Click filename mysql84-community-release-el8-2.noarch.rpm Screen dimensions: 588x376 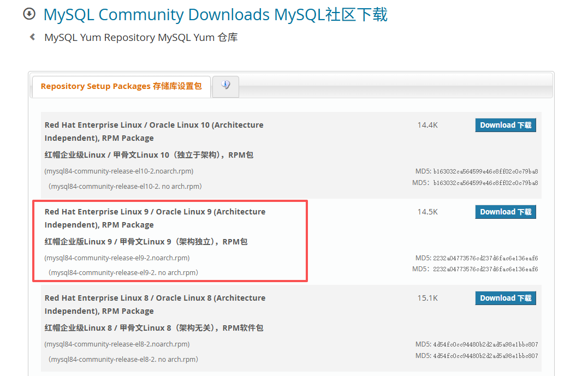(117, 344)
